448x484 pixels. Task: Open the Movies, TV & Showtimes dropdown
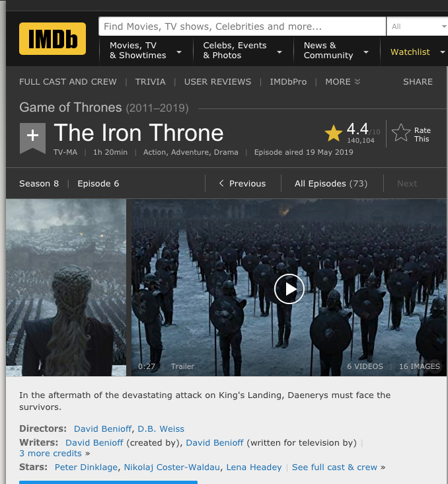click(145, 50)
